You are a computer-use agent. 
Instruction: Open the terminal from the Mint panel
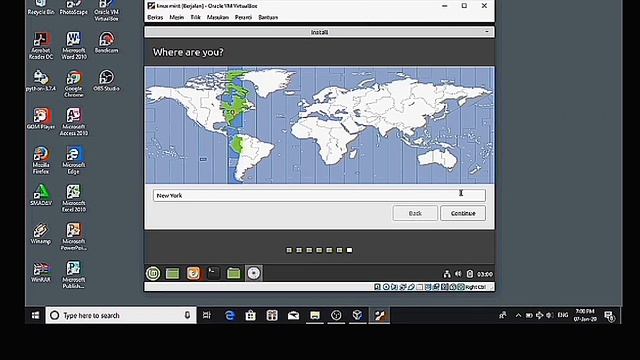tap(213, 273)
